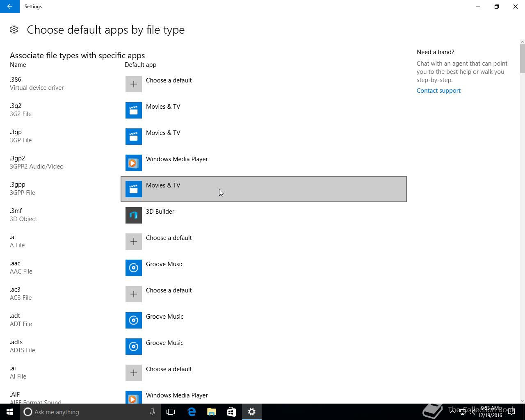This screenshot has width=525, height=420.
Task: Click the plus icon for .386 file type
Action: 134,84
